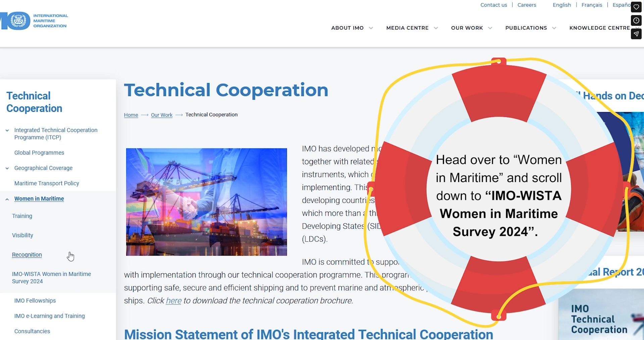Open the KNOWLEDGE CENTRE menu
644x340 pixels.
click(600, 28)
